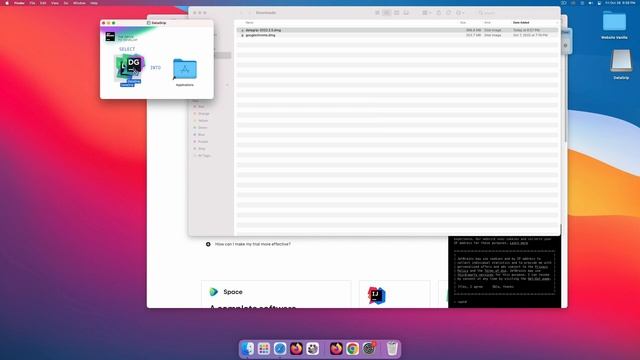The height and width of the screenshot is (360, 640).
Task: Open Launchpad from the Dock
Action: (x=264, y=349)
